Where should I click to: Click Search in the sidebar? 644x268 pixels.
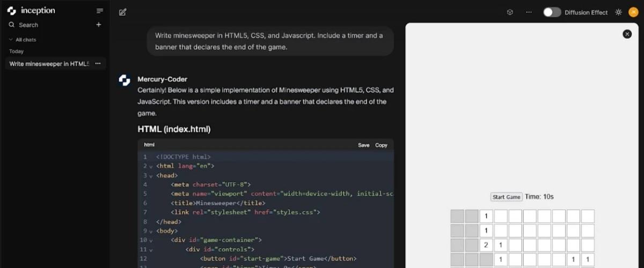[28, 25]
